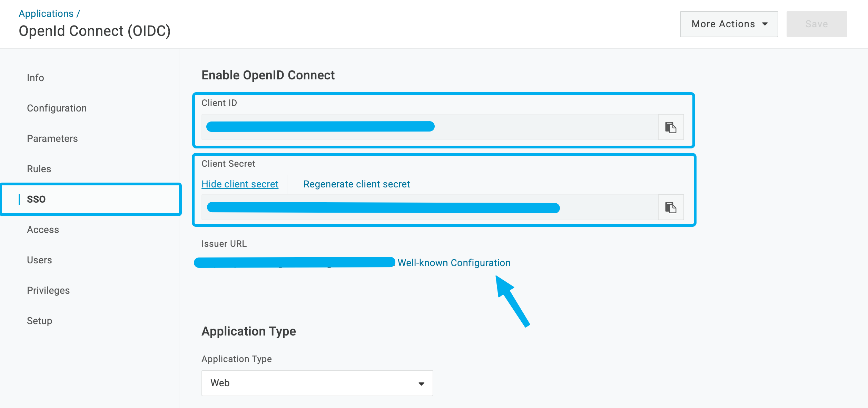Select the Parameters section
Screen dimensions: 868x408
52,138
